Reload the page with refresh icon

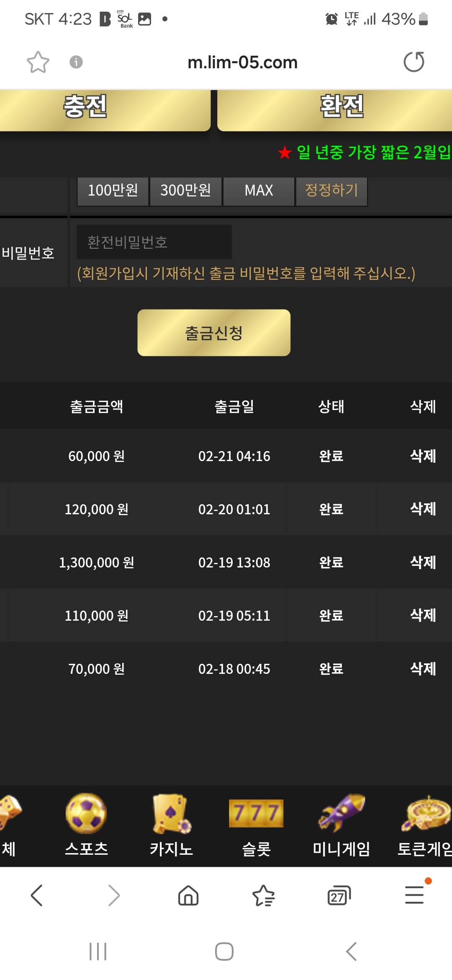[414, 62]
